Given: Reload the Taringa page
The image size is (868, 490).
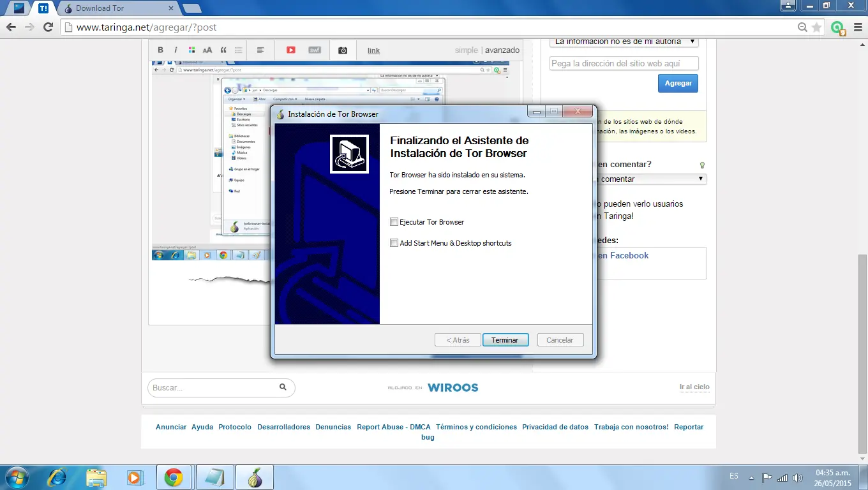Looking at the screenshot, I should click(48, 27).
